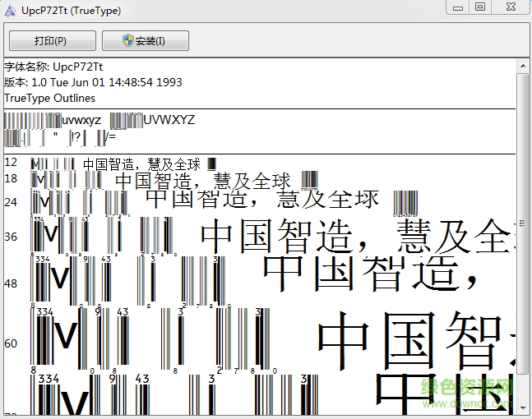Click the vertical scrollbar thumb
532x419 pixels.
click(x=522, y=223)
